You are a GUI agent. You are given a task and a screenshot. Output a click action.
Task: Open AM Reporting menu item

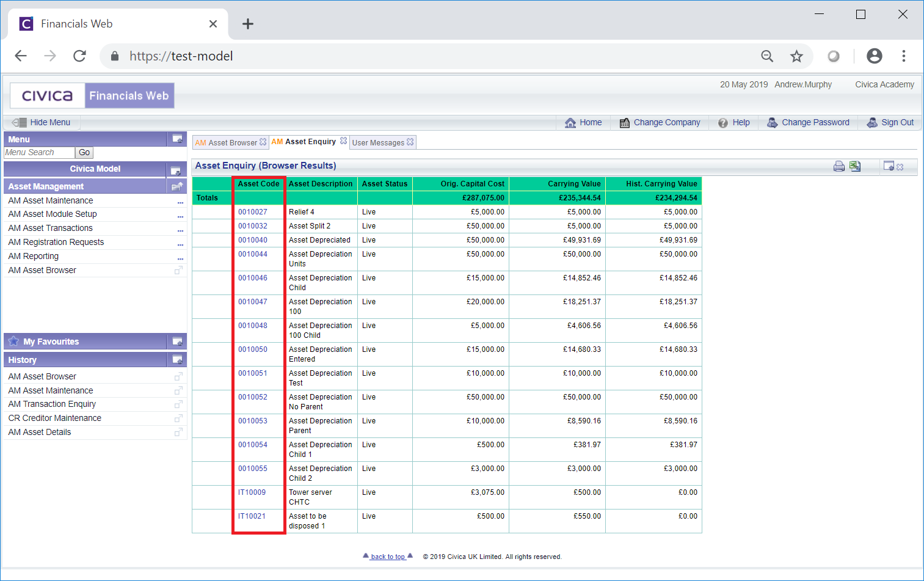point(34,256)
